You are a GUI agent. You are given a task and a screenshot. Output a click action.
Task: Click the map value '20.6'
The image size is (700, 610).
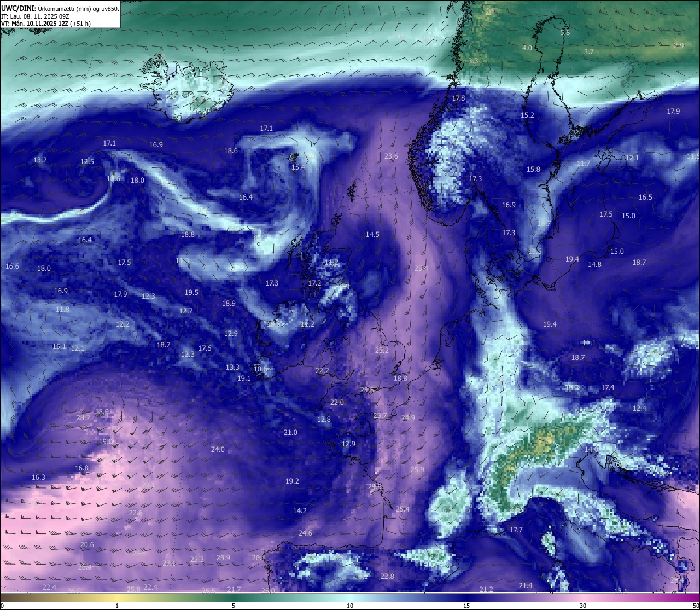(87, 544)
